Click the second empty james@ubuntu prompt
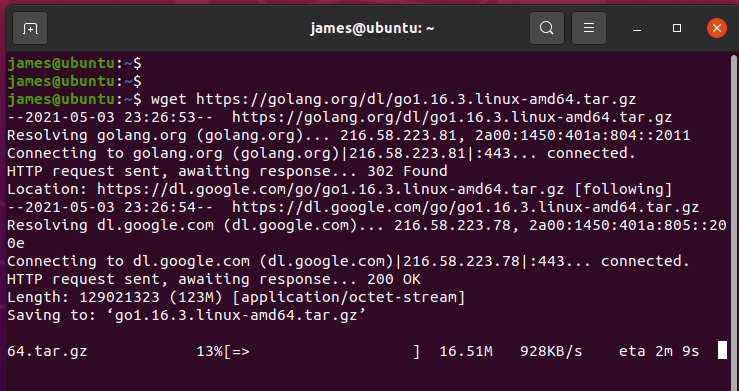The width and height of the screenshot is (739, 391). [74, 81]
